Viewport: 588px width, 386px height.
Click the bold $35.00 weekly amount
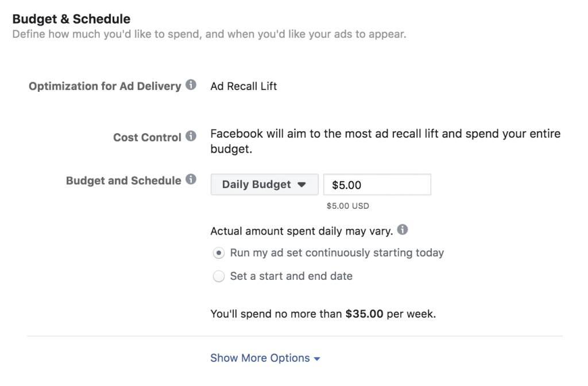pyautogui.click(x=364, y=314)
